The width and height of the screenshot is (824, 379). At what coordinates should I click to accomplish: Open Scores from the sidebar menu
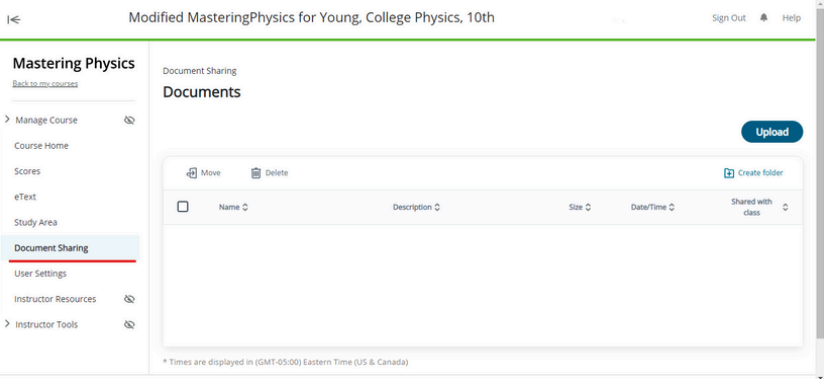pyautogui.click(x=27, y=171)
